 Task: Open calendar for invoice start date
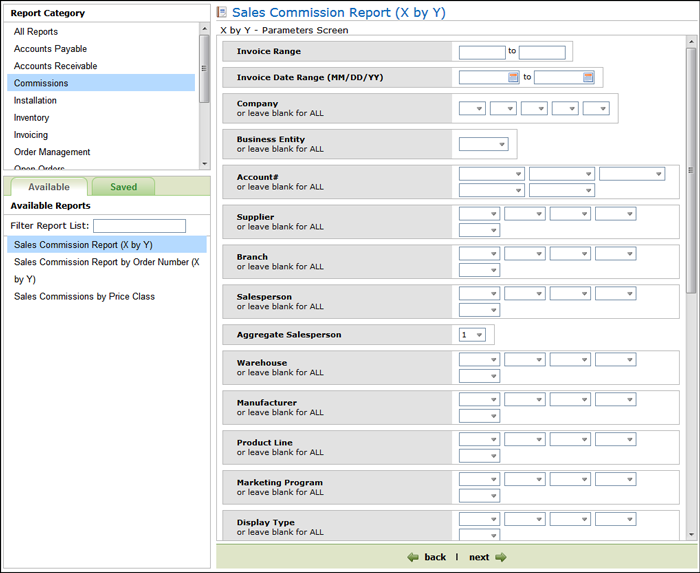click(514, 77)
